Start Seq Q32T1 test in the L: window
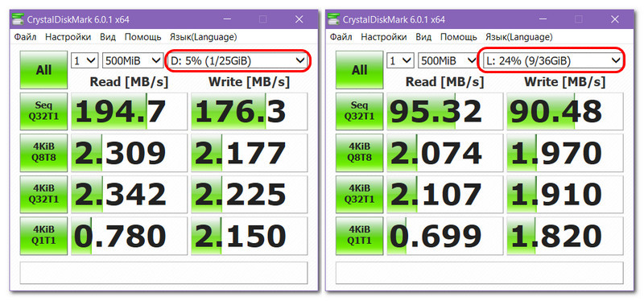Screen dimensions: 644x301 [x=359, y=111]
